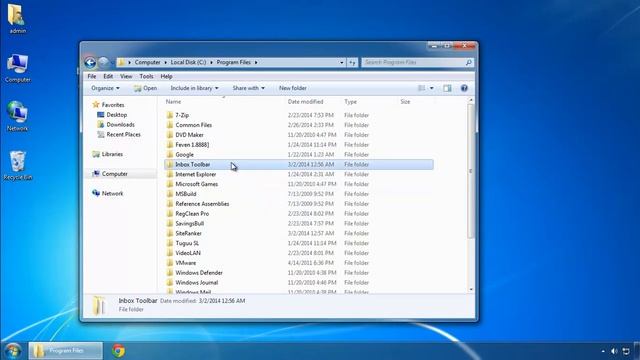This screenshot has width=640, height=360.
Task: Select Desktop under Favorites
Action: pyautogui.click(x=117, y=115)
